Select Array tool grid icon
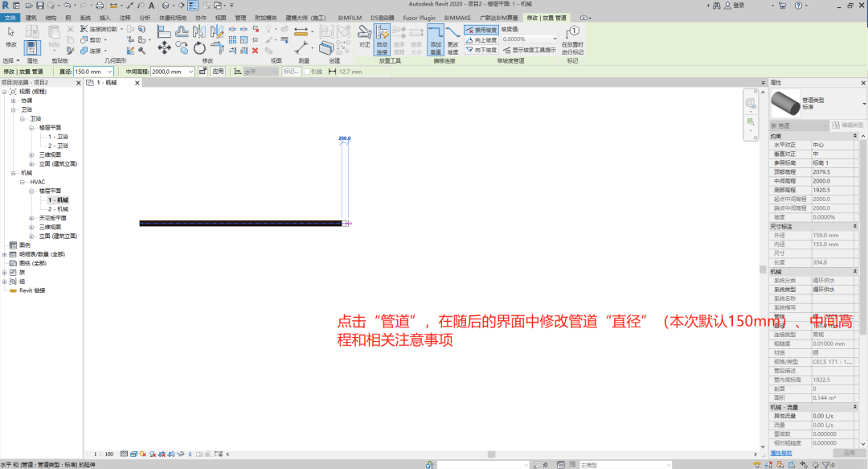The width and height of the screenshot is (868, 469). [x=232, y=40]
